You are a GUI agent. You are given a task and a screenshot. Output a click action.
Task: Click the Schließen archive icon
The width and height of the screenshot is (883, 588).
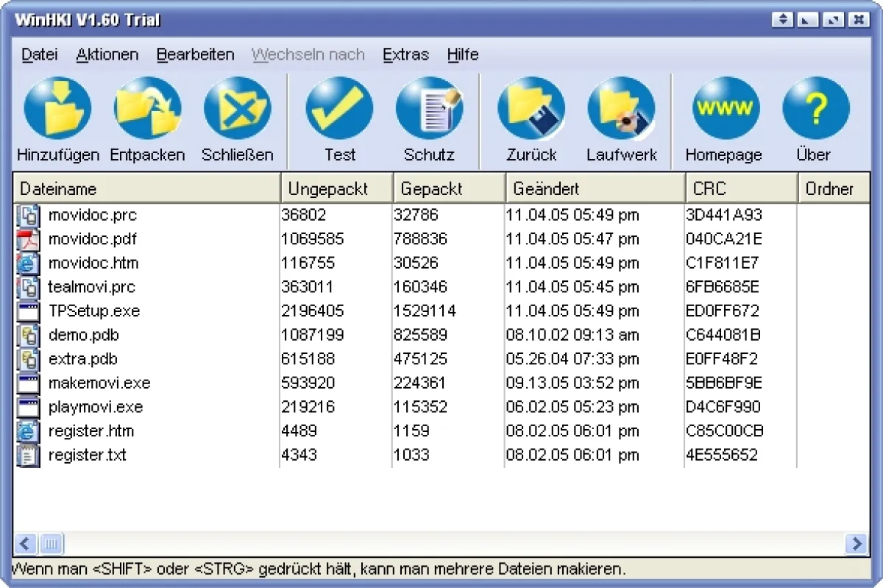tap(237, 110)
